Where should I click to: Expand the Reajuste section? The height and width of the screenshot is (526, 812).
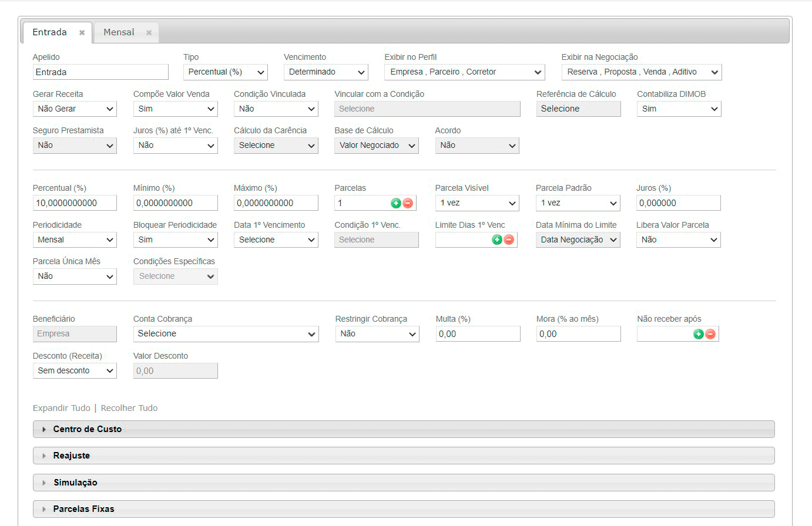click(71, 456)
